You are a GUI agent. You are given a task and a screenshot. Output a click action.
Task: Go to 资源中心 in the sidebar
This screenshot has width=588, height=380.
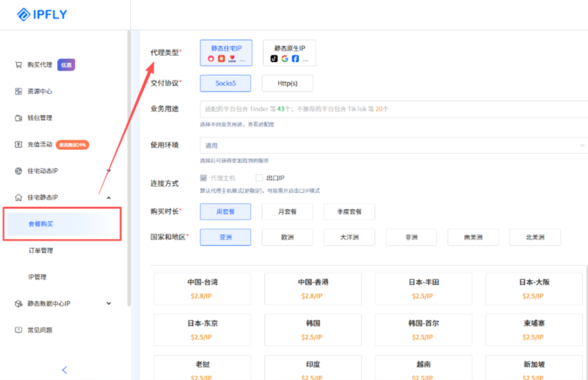[40, 92]
